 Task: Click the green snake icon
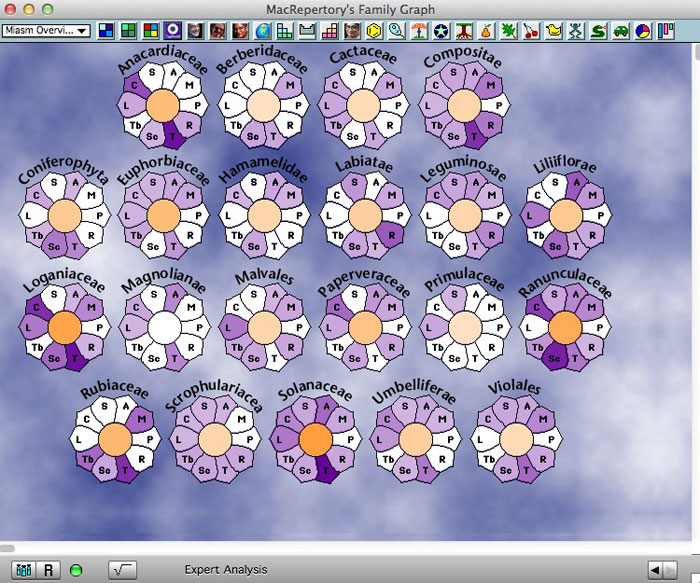click(598, 31)
